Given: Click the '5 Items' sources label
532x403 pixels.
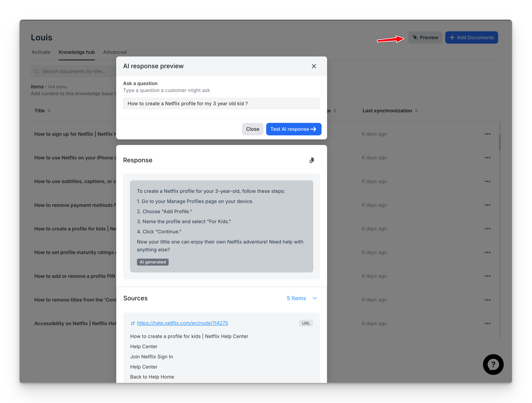Looking at the screenshot, I should [296, 298].
